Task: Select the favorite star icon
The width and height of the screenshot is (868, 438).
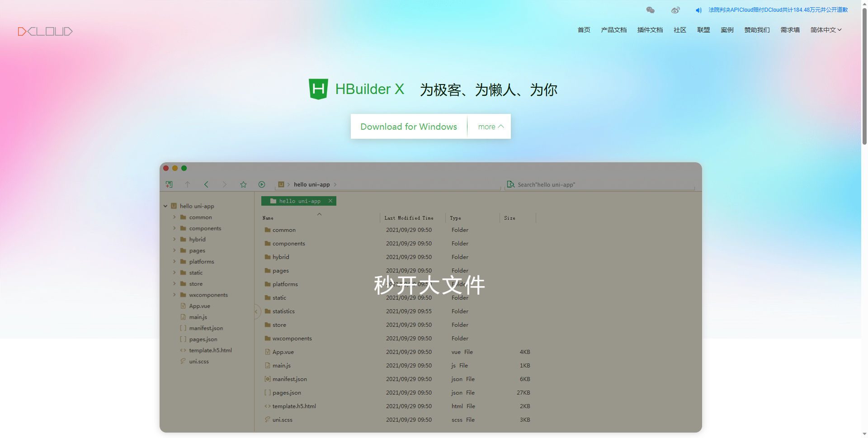Action: (243, 184)
